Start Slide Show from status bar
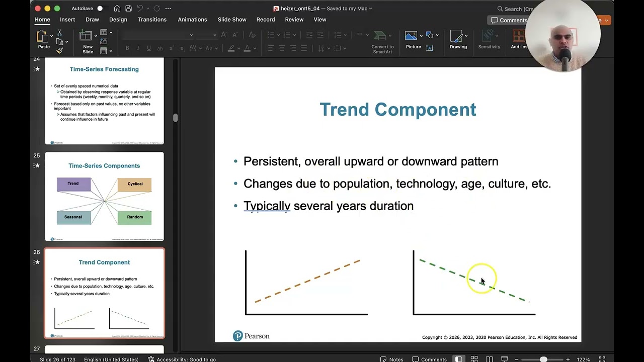 pos(505,359)
